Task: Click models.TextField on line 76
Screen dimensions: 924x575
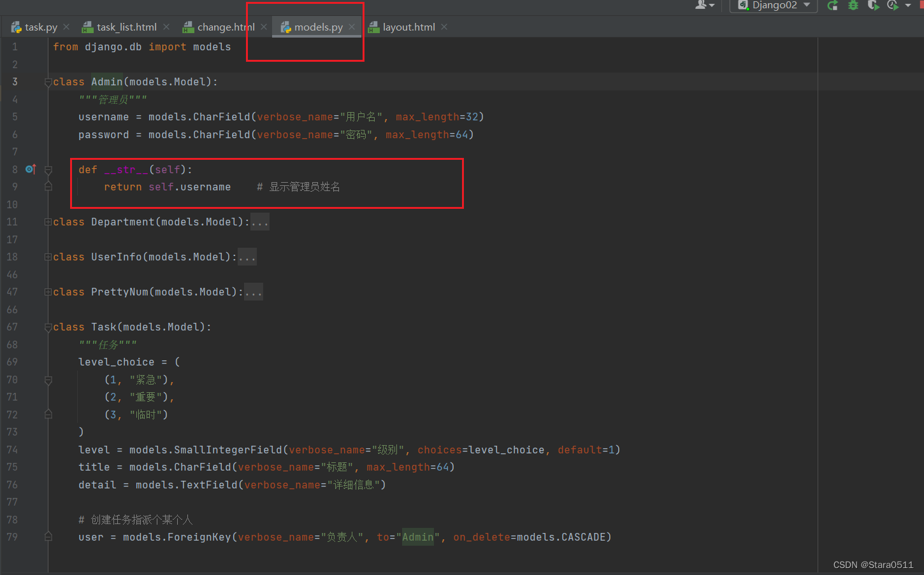Action: pos(187,485)
